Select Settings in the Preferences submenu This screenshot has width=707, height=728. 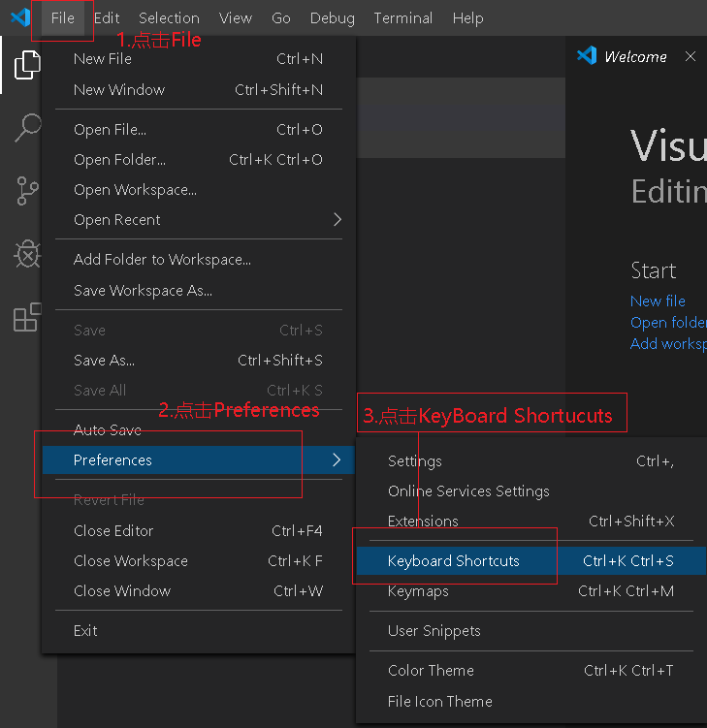coord(415,460)
